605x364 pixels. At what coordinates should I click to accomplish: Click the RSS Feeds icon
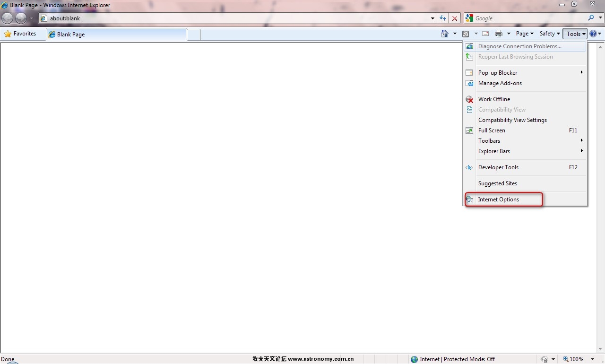tap(466, 34)
